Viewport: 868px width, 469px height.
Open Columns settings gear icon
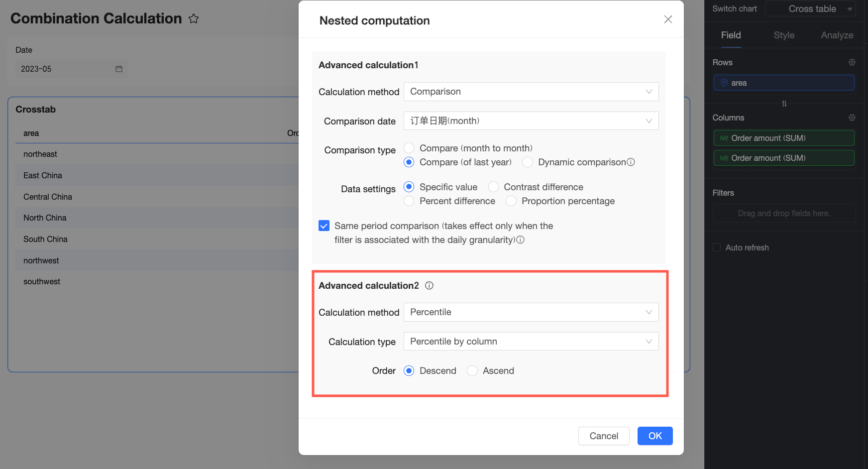point(852,117)
